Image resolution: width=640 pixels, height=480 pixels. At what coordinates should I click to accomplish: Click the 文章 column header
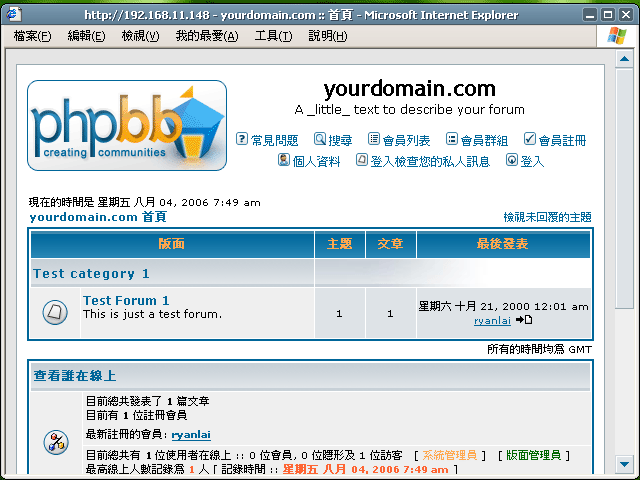pyautogui.click(x=390, y=244)
